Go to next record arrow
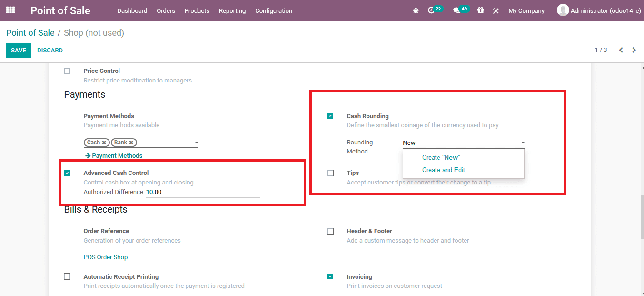This screenshot has height=296, width=644. (634, 50)
